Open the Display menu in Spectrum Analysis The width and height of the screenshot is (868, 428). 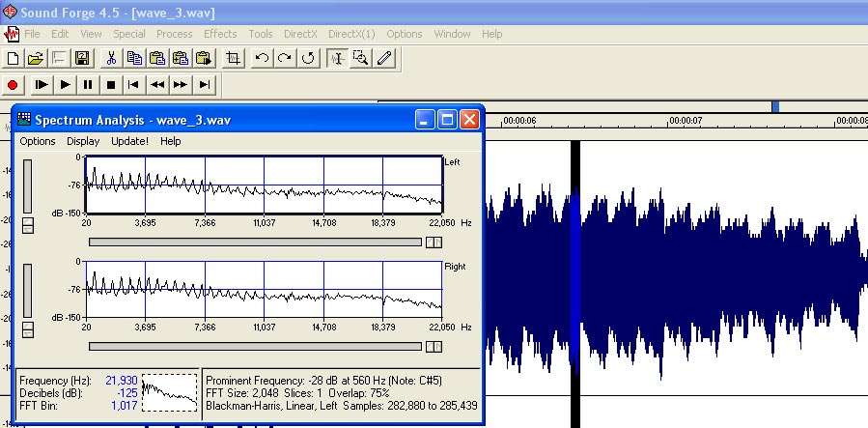click(x=83, y=141)
